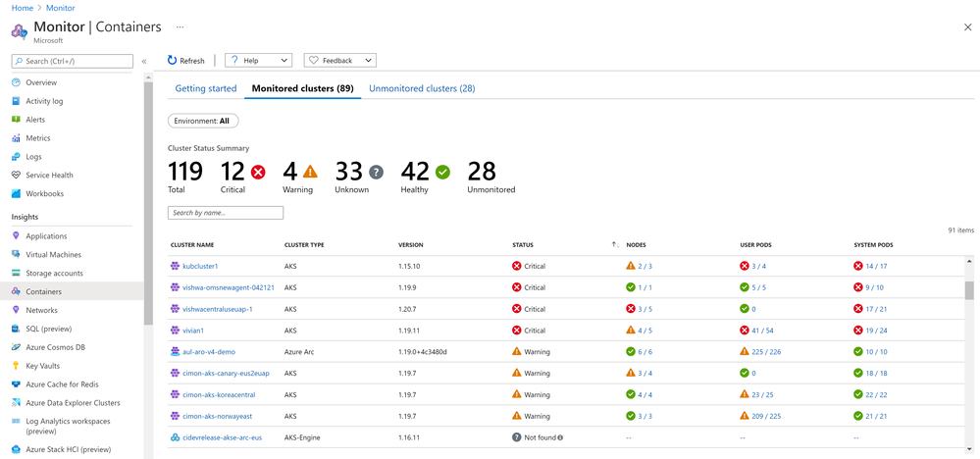Open the vivian1 cluster link
This screenshot has width=980, height=459.
[x=193, y=331]
